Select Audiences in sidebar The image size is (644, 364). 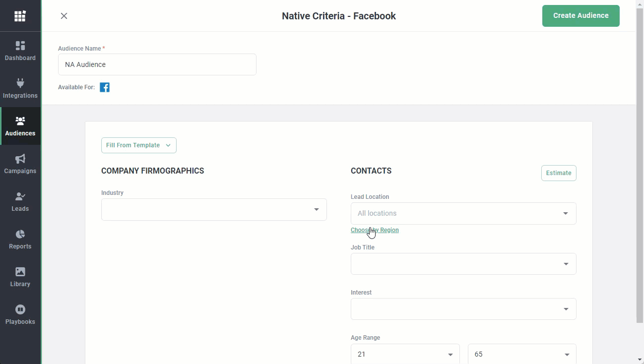(20, 126)
